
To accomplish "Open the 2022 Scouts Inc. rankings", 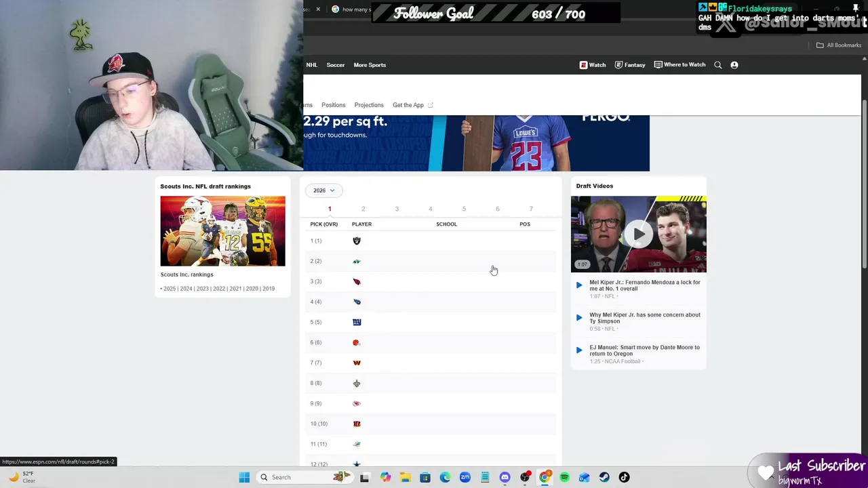I will (219, 289).
